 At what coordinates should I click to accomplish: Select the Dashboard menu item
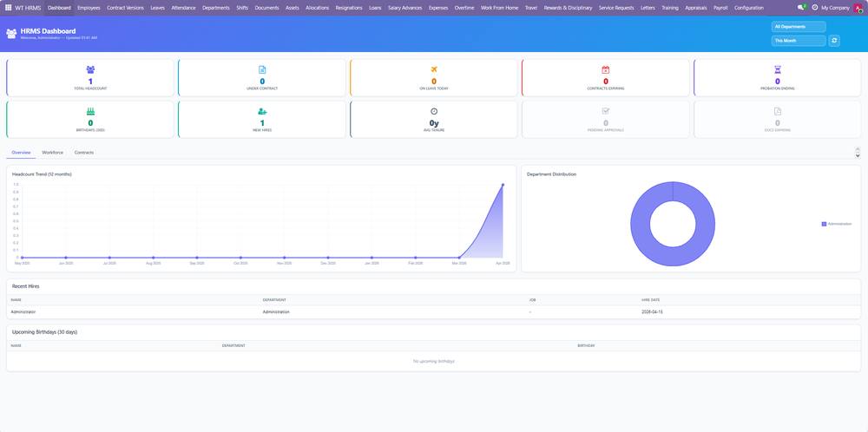[x=59, y=8]
